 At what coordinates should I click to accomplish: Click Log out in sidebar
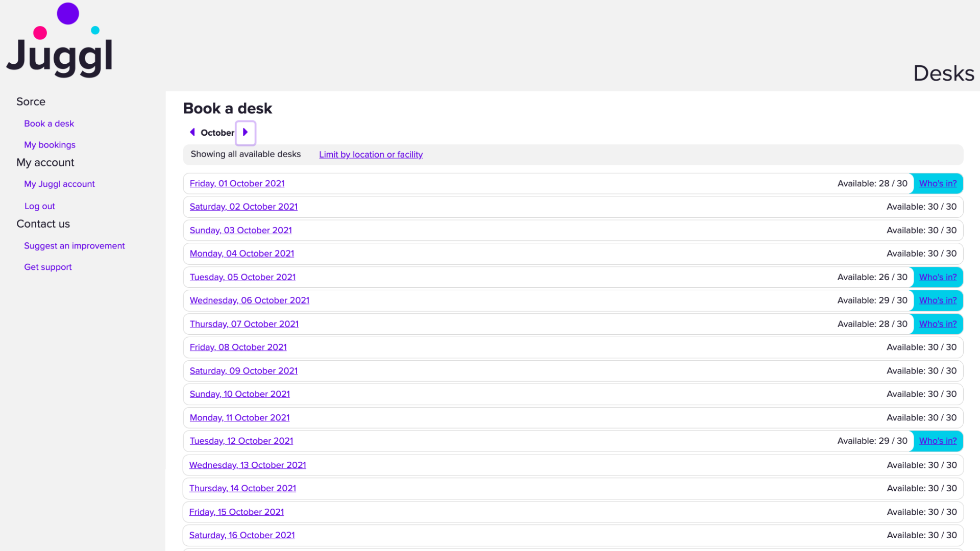[40, 206]
